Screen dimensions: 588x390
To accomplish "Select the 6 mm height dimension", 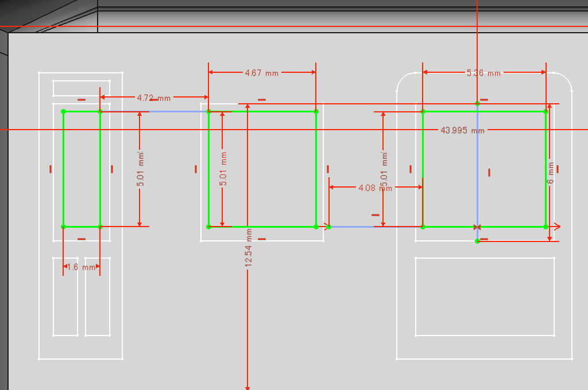I will pyautogui.click(x=550, y=173).
